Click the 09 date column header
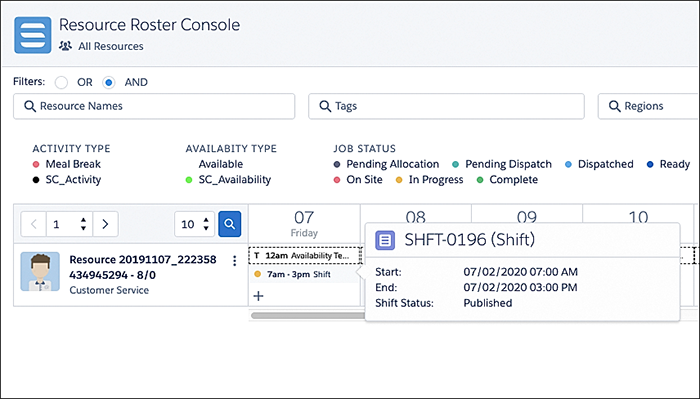 pos(526,217)
